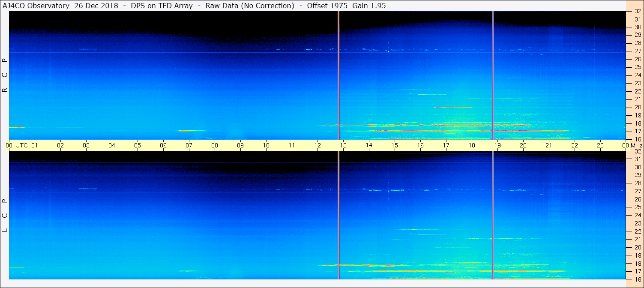
Task: Click the 17 MHz label of LCP panel
Action: point(638,271)
